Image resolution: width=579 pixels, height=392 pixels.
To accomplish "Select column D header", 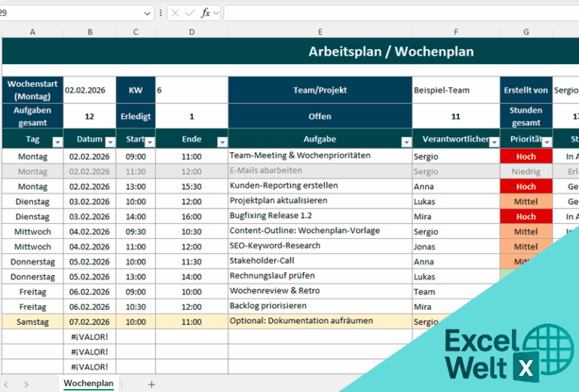I will tap(191, 32).
